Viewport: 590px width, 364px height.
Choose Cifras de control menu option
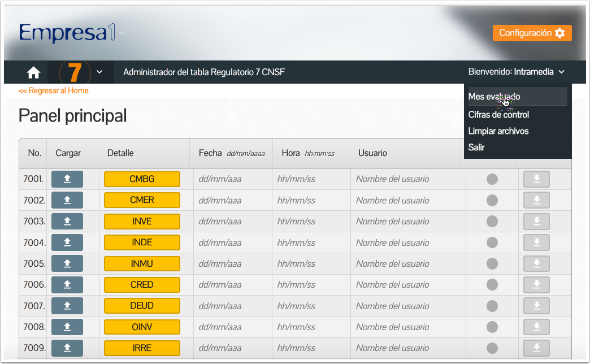pyautogui.click(x=498, y=115)
